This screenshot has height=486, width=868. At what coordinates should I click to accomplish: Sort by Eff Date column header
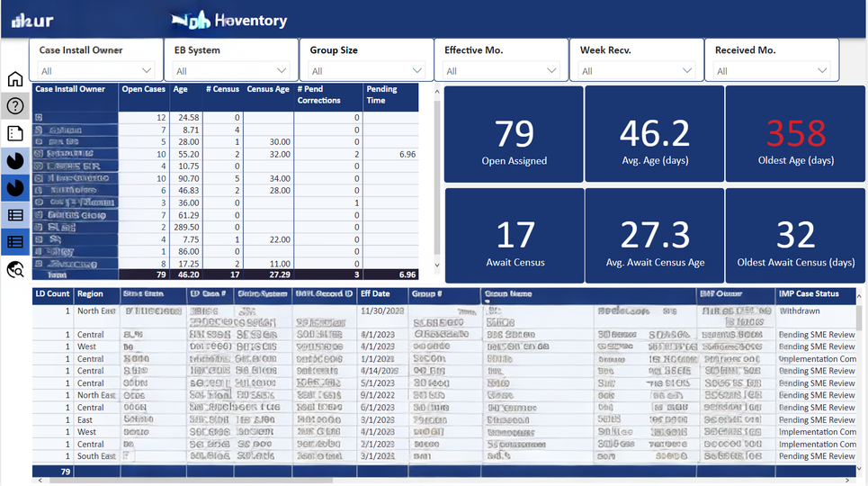[375, 293]
